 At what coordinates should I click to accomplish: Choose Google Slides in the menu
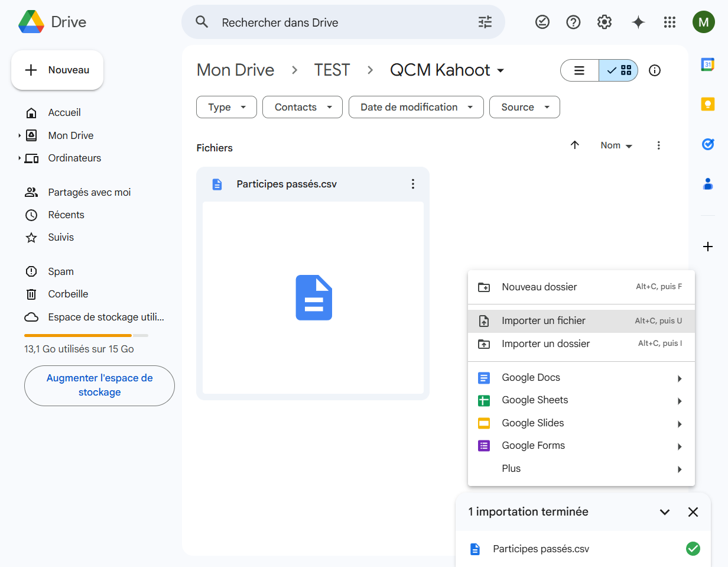581,423
